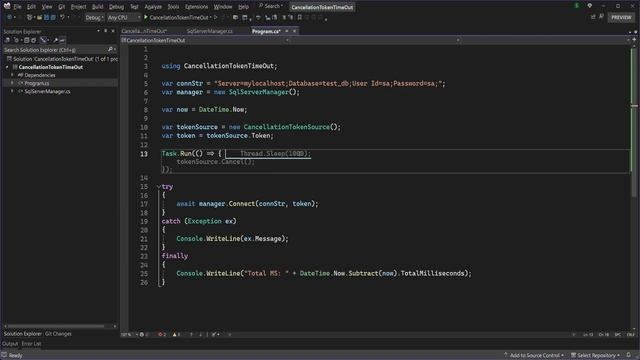640x360 pixels.
Task: Toggle Show All Files in Solution Explorer
Action: pyautogui.click(x=33, y=40)
